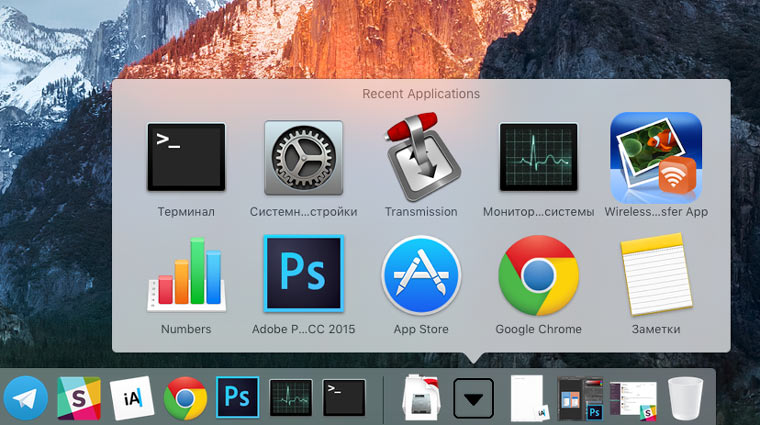Open the disk utility stack in the Dock
760x425 pixels.
(x=421, y=397)
